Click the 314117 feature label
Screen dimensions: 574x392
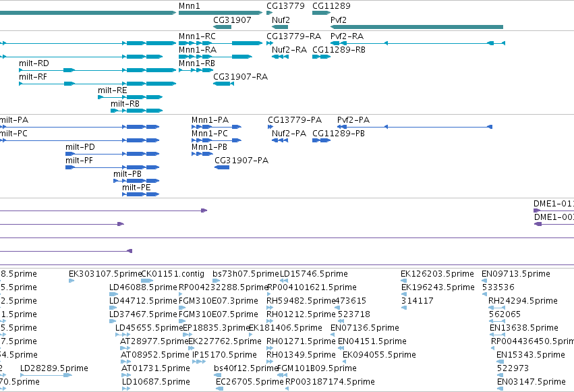pos(418,301)
